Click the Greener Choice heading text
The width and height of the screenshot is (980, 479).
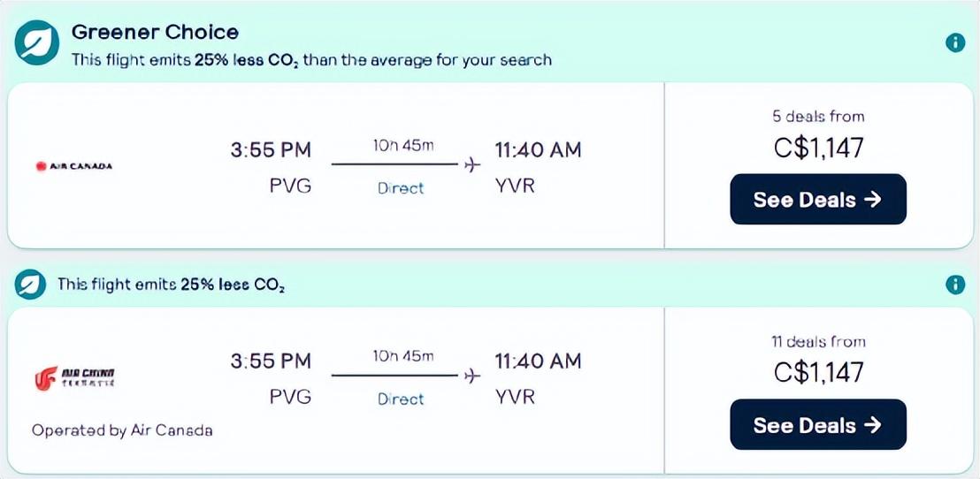click(155, 32)
